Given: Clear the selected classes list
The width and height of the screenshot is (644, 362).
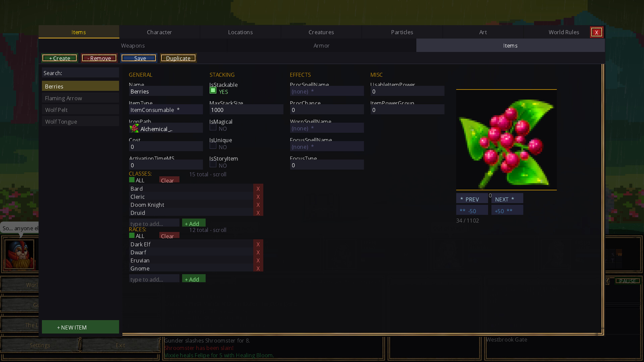Looking at the screenshot, I should click(169, 180).
